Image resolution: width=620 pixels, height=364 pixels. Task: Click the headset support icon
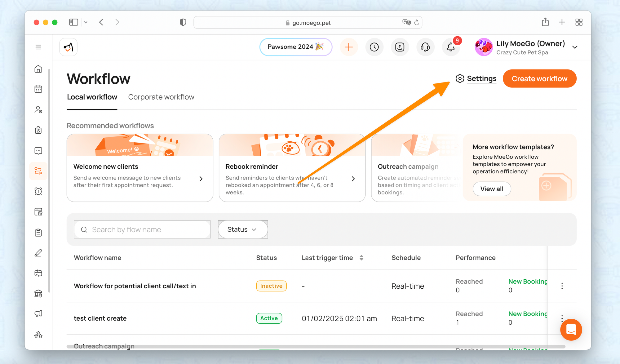point(425,47)
